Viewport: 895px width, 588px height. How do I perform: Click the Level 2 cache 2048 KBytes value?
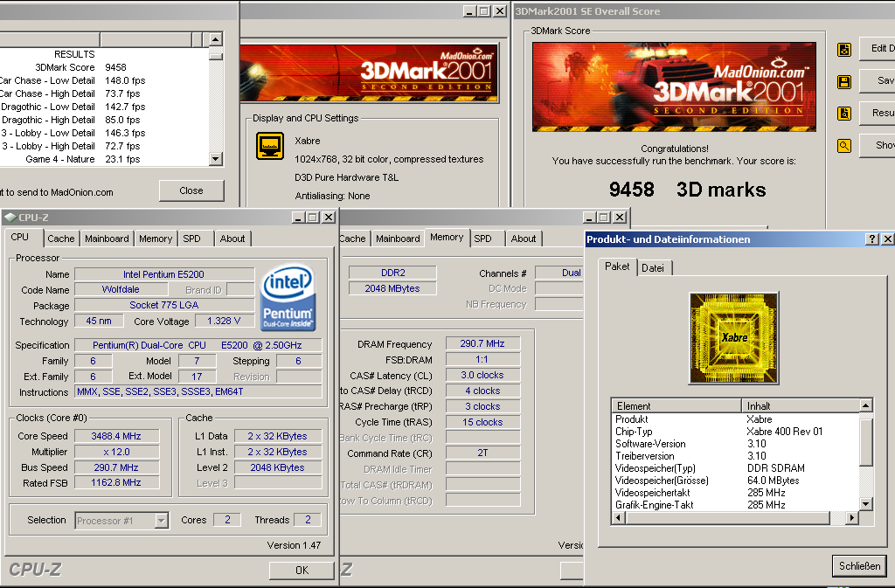click(277, 467)
